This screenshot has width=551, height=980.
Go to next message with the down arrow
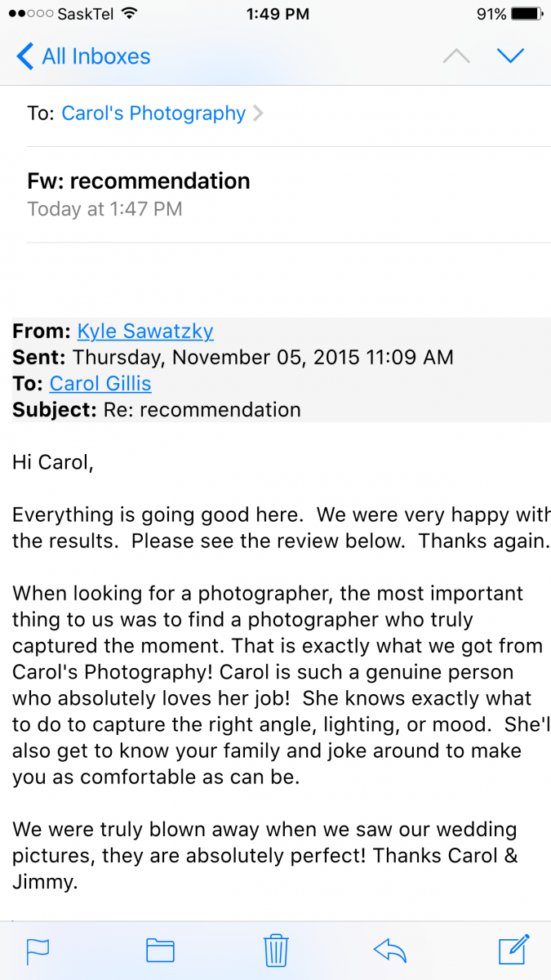(x=510, y=56)
